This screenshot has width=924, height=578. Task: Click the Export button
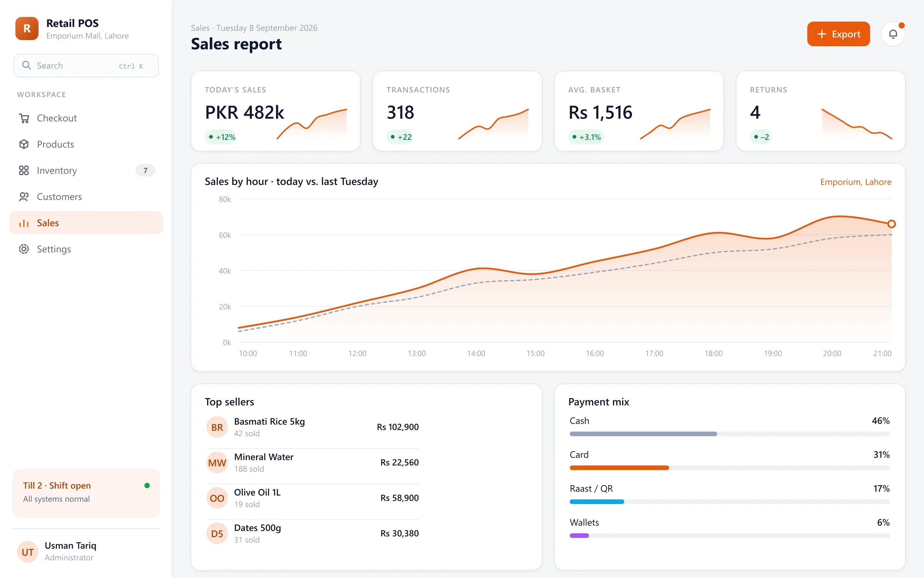(x=839, y=34)
